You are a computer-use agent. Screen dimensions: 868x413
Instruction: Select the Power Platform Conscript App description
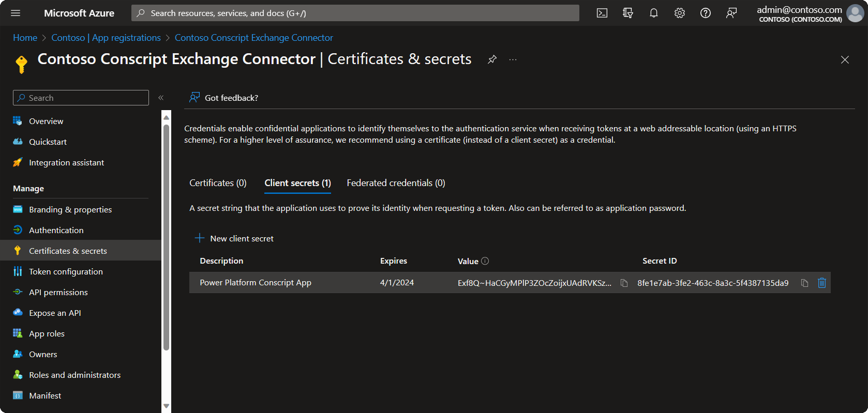pos(256,283)
